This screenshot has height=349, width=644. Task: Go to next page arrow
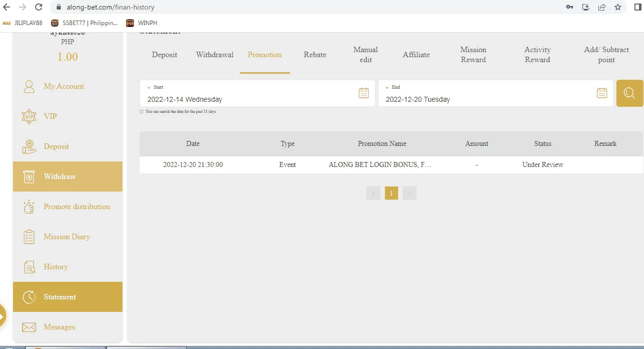coord(410,194)
